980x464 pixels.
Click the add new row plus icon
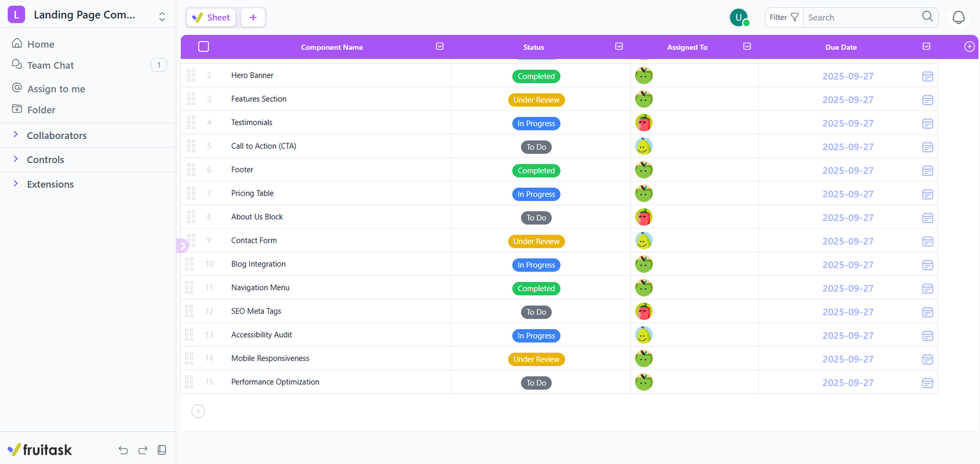pos(198,411)
